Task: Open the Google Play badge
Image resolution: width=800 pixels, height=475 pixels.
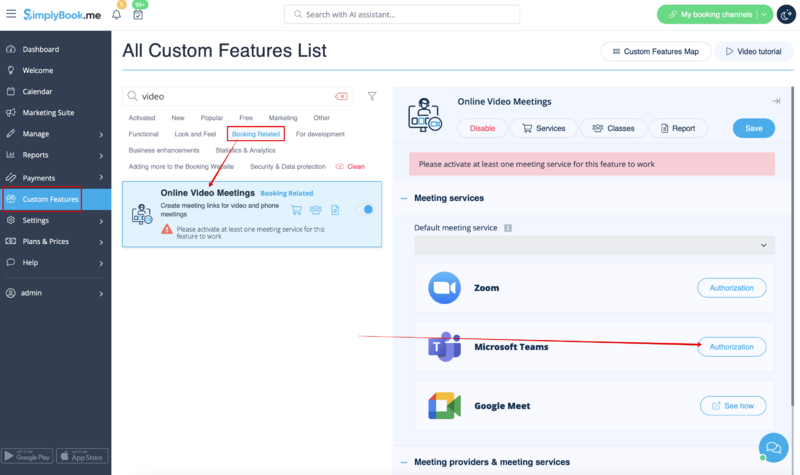Action: coord(27,456)
